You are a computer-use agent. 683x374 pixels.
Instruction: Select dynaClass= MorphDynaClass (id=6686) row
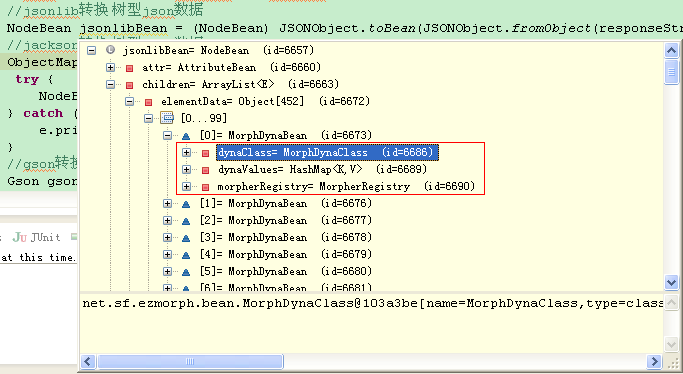click(x=327, y=152)
